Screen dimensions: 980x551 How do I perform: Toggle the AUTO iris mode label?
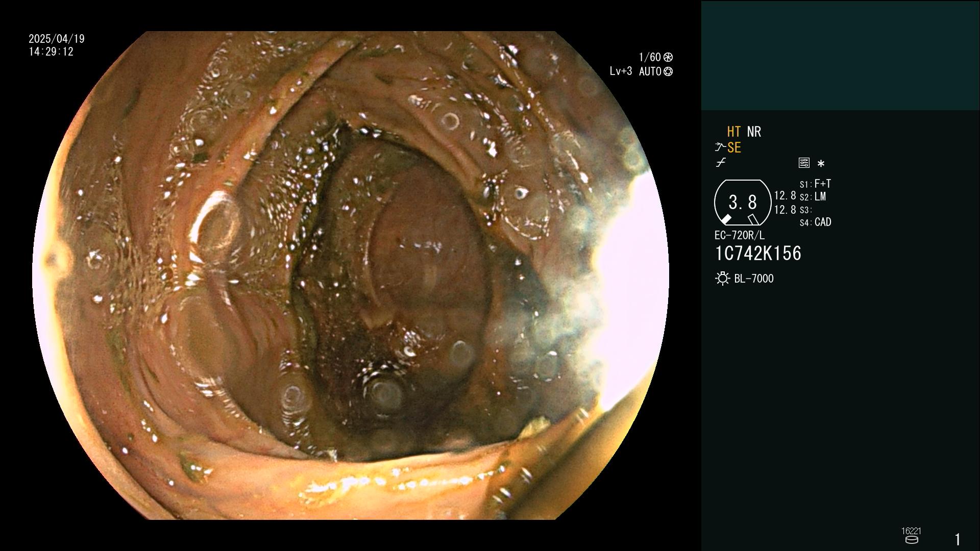pos(650,71)
